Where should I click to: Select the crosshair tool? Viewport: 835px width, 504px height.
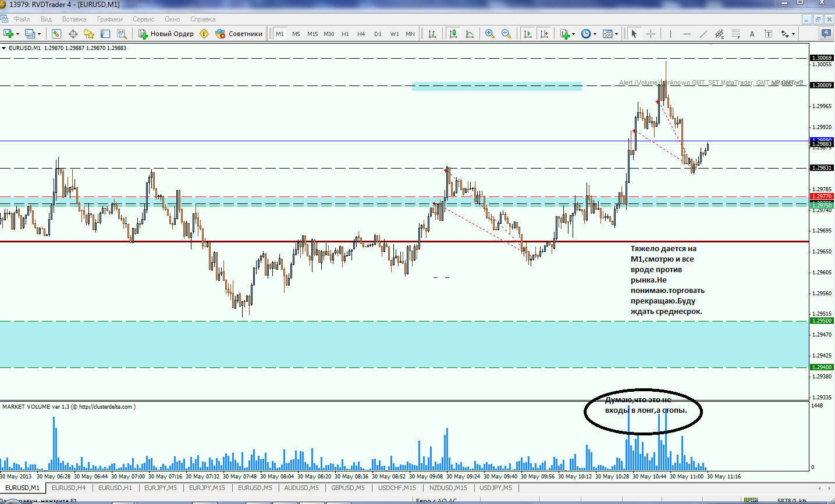tap(651, 34)
